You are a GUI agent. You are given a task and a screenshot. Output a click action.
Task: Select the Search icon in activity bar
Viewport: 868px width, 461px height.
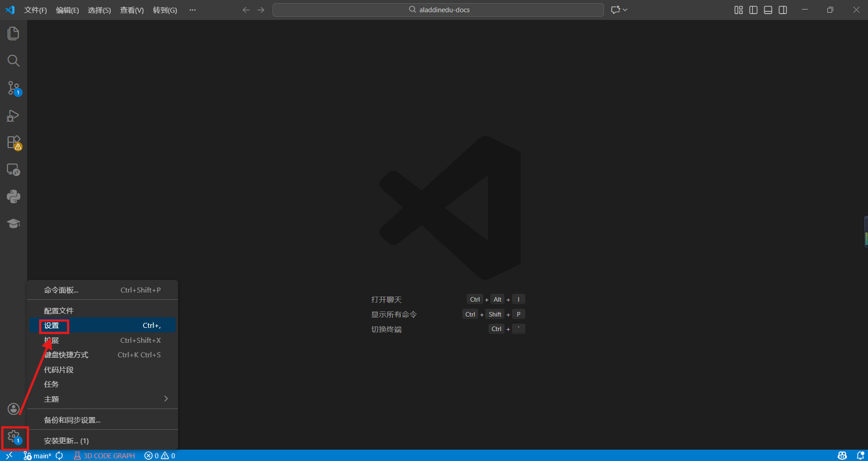(x=13, y=60)
